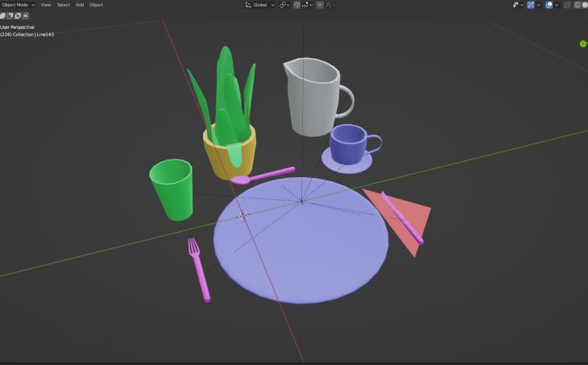This screenshot has height=365, width=588.
Task: Click the green cup in viewport
Action: pyautogui.click(x=172, y=189)
